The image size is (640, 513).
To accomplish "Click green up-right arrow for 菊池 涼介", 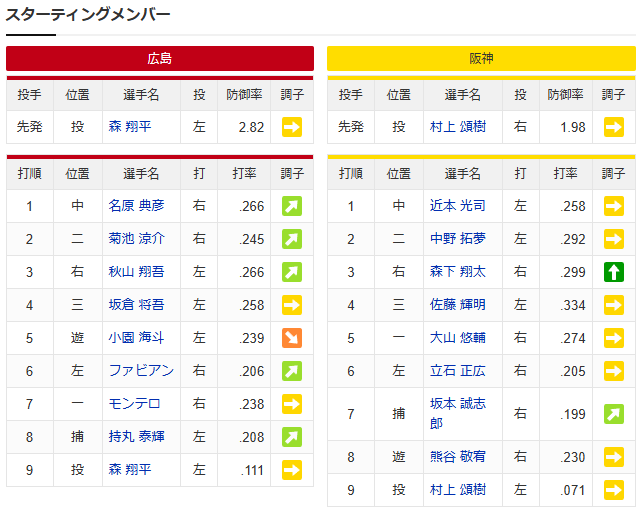I will (x=292, y=239).
